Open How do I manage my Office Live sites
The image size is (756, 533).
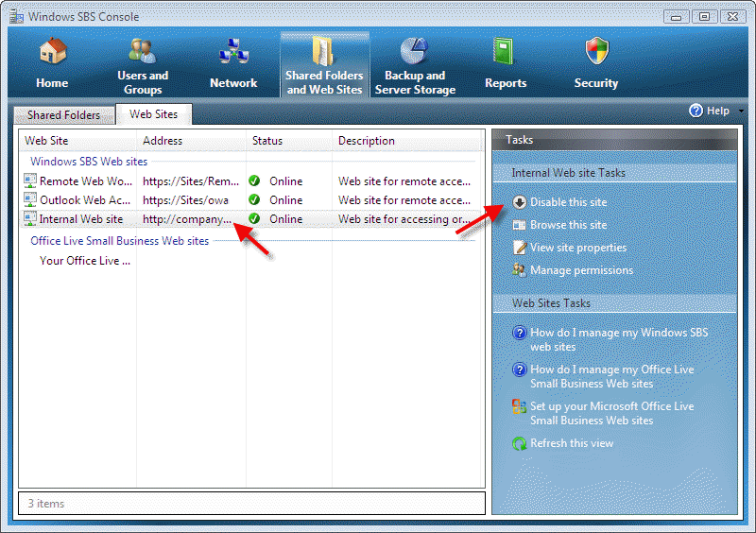point(612,376)
